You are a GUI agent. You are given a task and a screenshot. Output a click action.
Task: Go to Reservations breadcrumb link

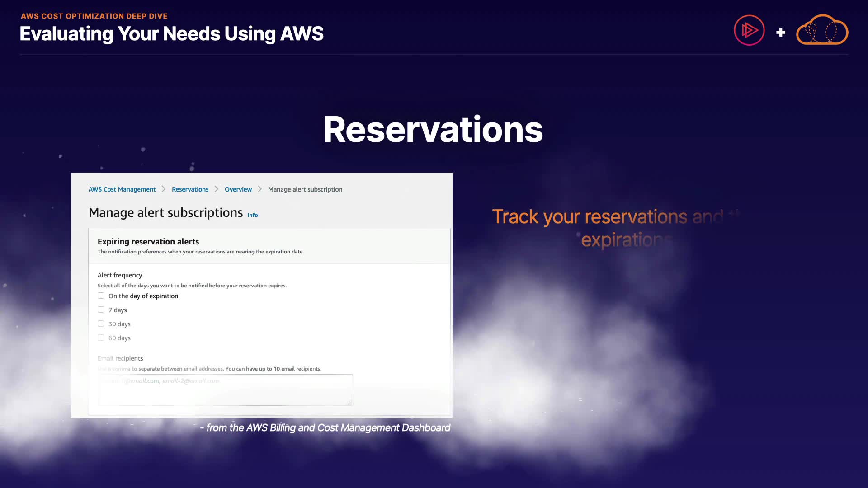190,189
